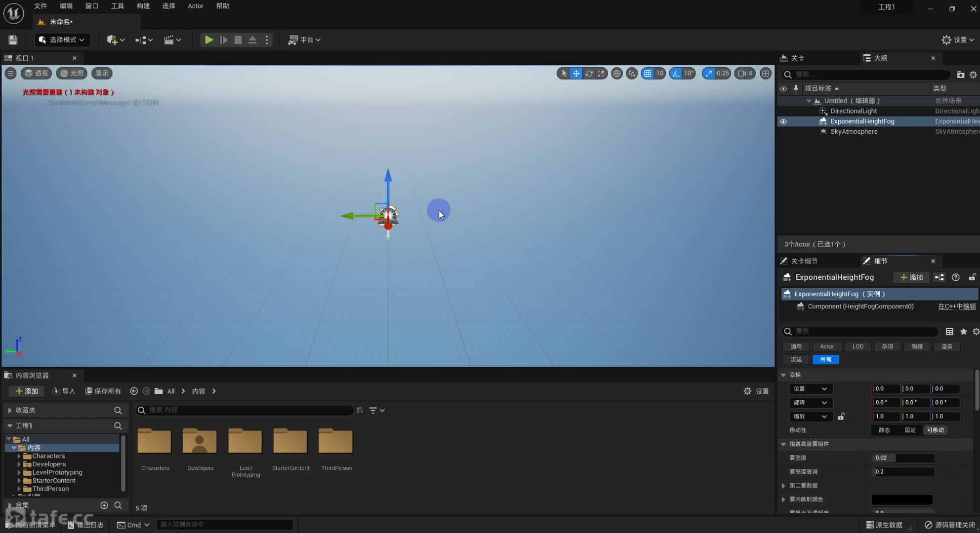Activate the translate (move) tool
The width and height of the screenshot is (980, 533).
click(x=576, y=74)
